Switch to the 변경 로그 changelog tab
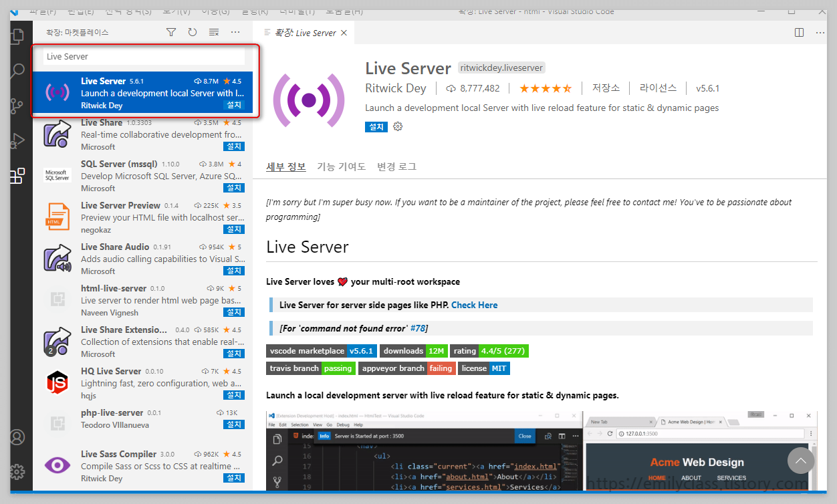Screen dimensions: 837x504 [396, 166]
